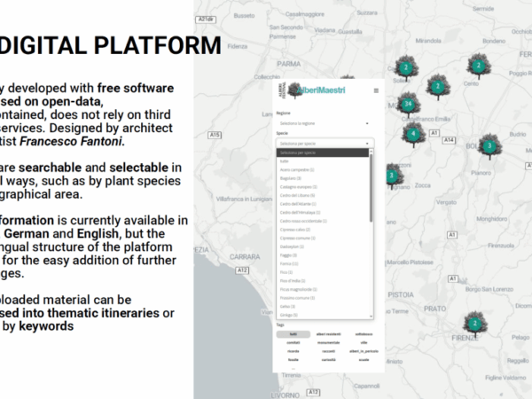This screenshot has height=399, width=532.
Task: Open the hamburger menu in the AlberiMaestri header
Action: click(376, 90)
